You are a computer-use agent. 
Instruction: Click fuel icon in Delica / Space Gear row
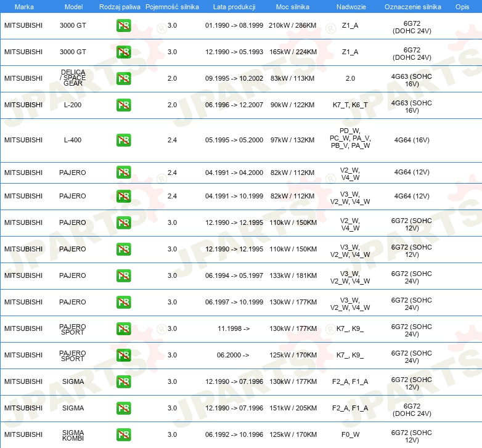(x=123, y=79)
